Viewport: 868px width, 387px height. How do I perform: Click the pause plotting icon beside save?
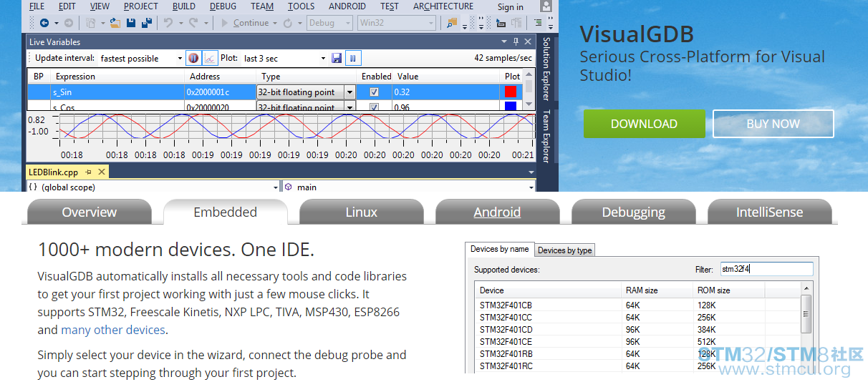(x=352, y=58)
